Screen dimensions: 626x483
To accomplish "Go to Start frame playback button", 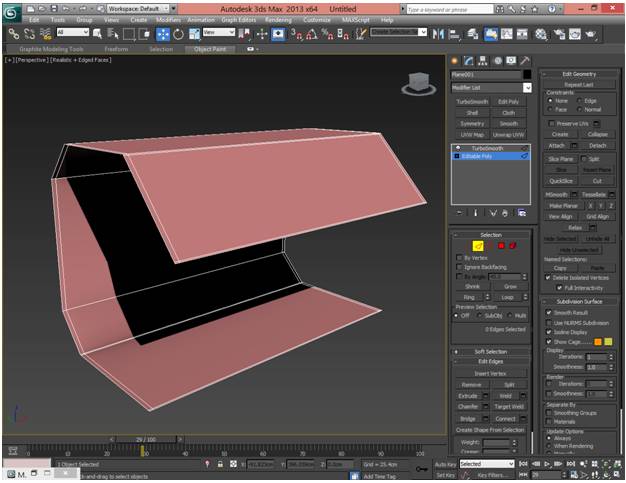I will click(523, 464).
